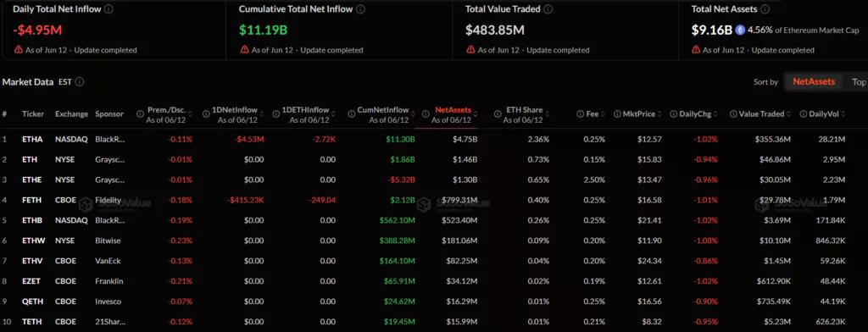Click the Ethereum logo beside 4.56%
This screenshot has height=332, width=868.
pyautogui.click(x=740, y=30)
